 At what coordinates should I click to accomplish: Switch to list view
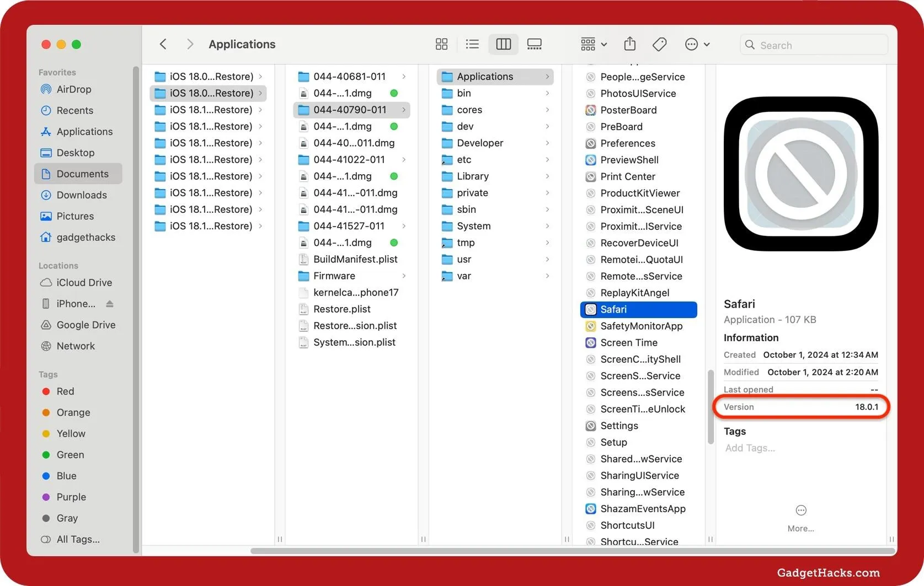pos(472,44)
